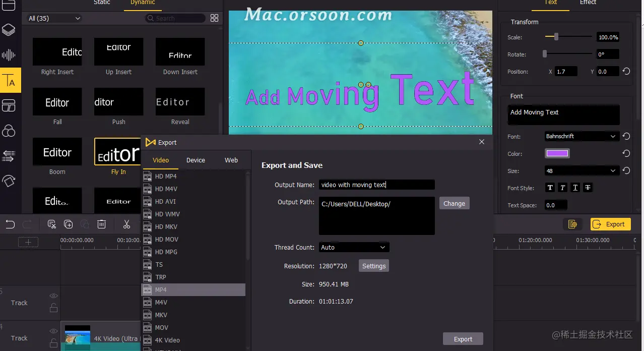Open the layers/media stack sidebar icon
The height and width of the screenshot is (351, 644).
(9, 30)
